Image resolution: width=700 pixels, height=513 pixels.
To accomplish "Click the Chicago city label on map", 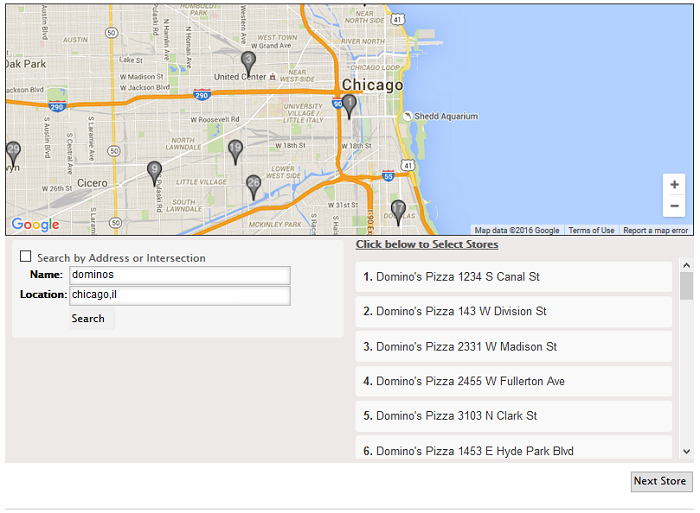I will coord(372,85).
